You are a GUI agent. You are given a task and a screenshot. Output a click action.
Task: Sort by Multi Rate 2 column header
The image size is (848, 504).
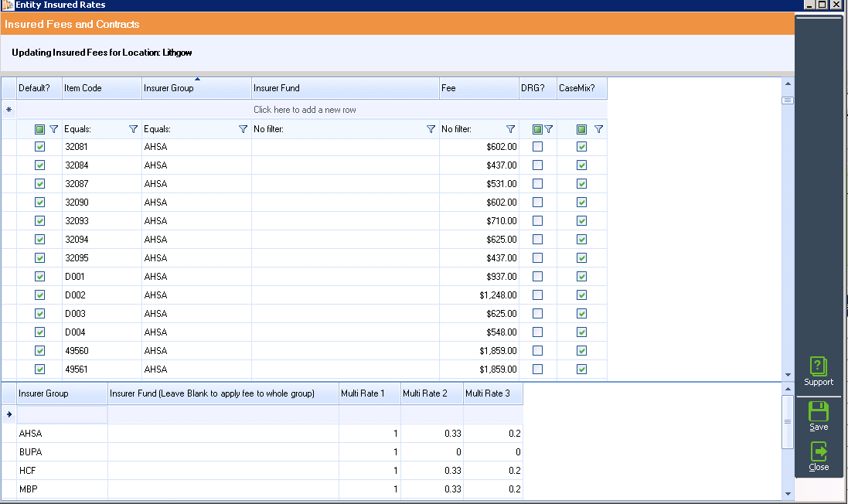432,393
